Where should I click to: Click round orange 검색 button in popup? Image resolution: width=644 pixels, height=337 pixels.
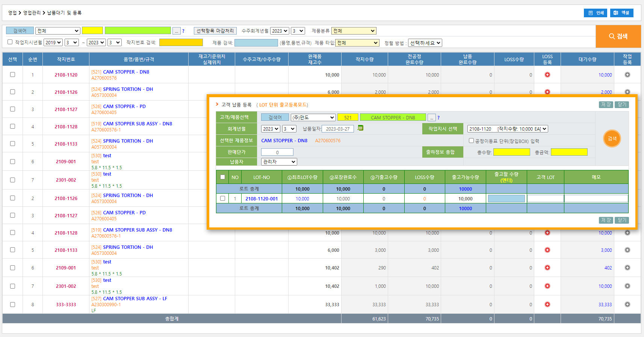[612, 138]
